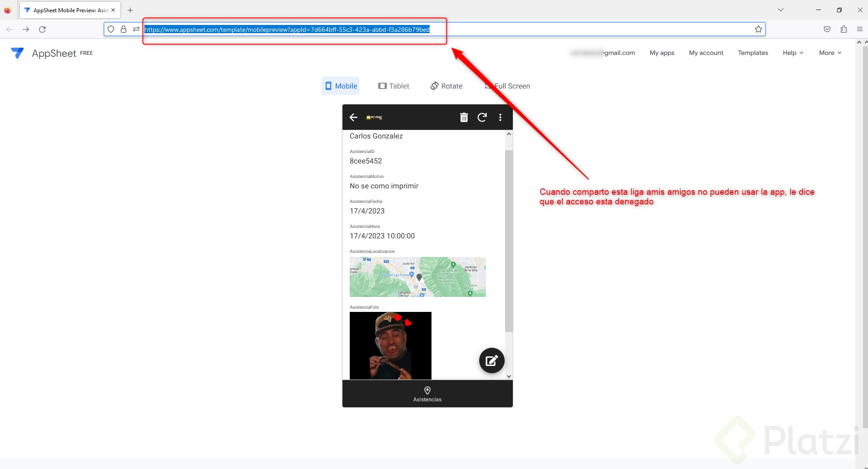The image size is (868, 469).
Task: Switch preview to Tablet mode
Action: [394, 86]
